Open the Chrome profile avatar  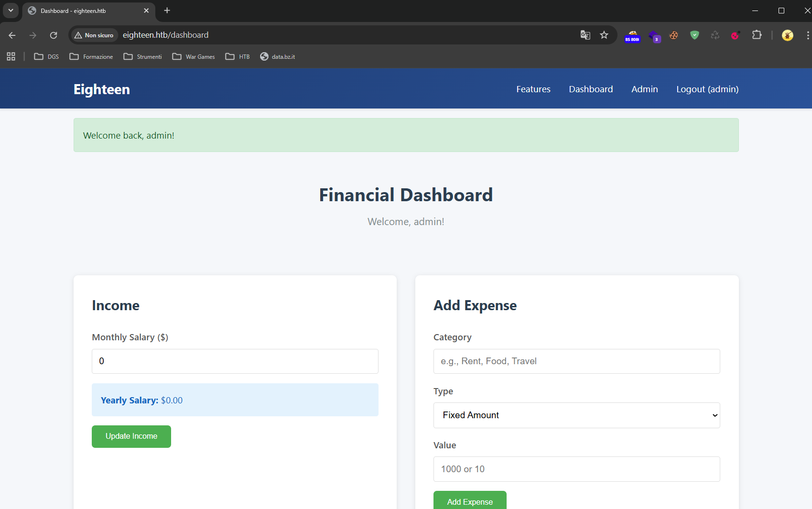pos(788,35)
